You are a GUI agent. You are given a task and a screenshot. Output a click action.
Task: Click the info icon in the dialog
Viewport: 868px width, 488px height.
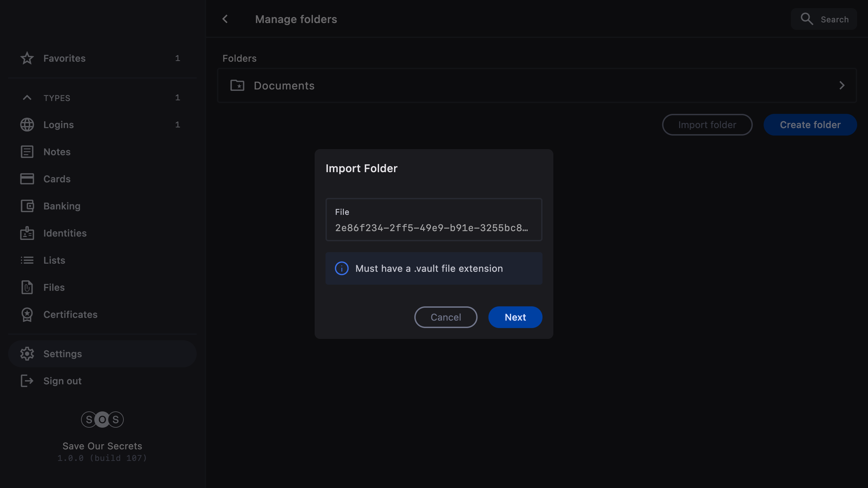tap(341, 268)
